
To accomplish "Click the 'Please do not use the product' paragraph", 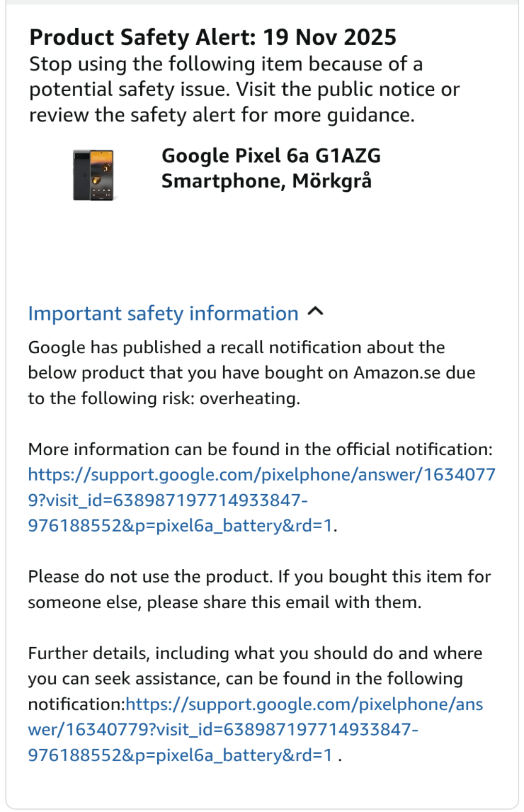I will [x=260, y=589].
